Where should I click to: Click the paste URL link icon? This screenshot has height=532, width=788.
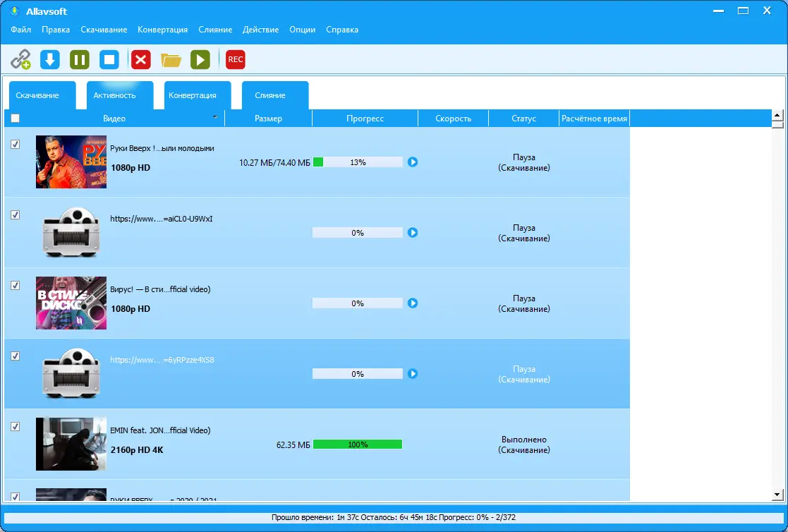[x=20, y=59]
